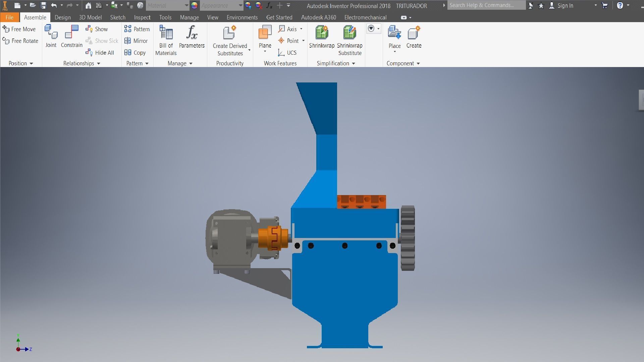
Task: Expand the Place component dropdown
Action: click(394, 52)
